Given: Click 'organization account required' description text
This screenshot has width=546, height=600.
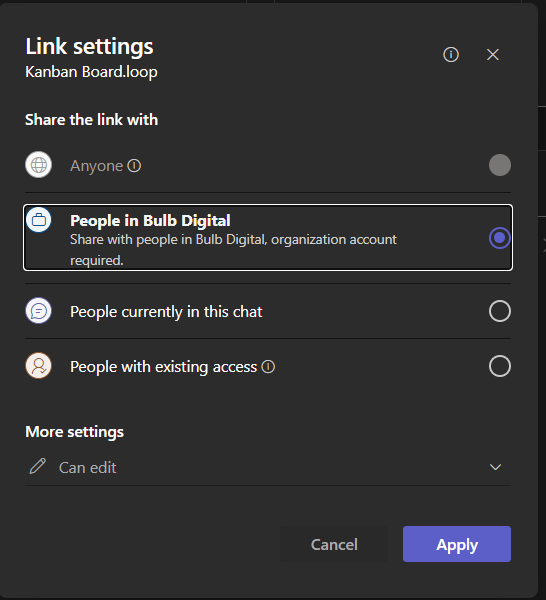Looking at the screenshot, I should (x=233, y=250).
